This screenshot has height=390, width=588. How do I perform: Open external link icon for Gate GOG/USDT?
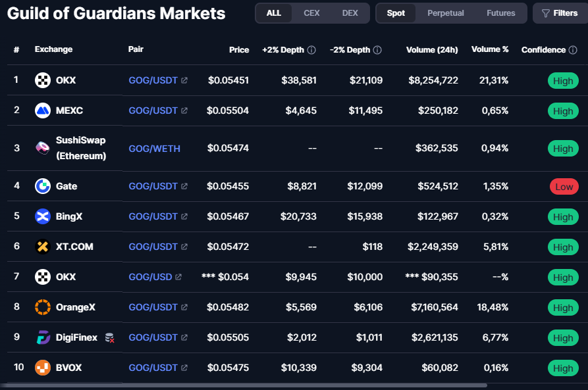[x=184, y=186]
